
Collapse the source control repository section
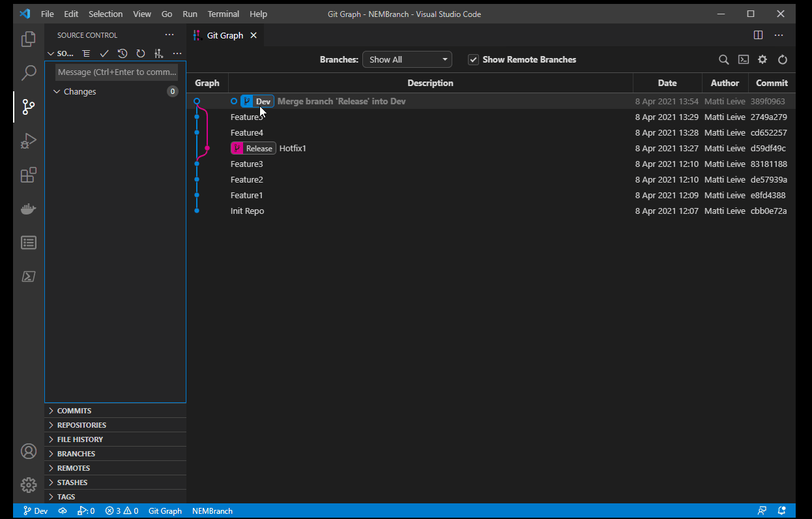[51, 53]
